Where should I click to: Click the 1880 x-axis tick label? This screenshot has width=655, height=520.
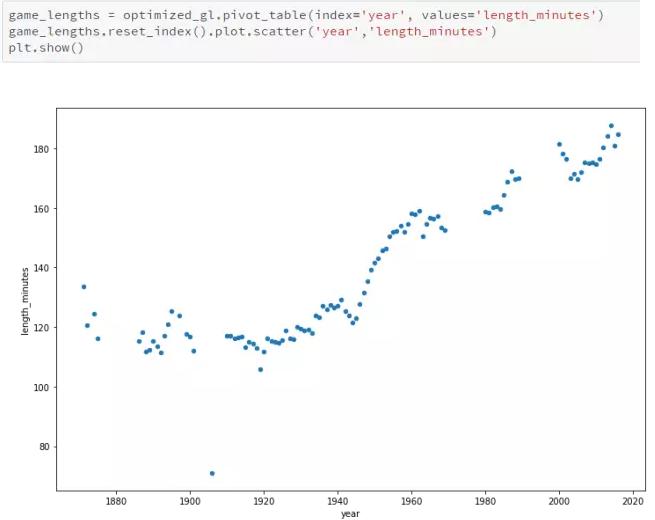(x=116, y=501)
